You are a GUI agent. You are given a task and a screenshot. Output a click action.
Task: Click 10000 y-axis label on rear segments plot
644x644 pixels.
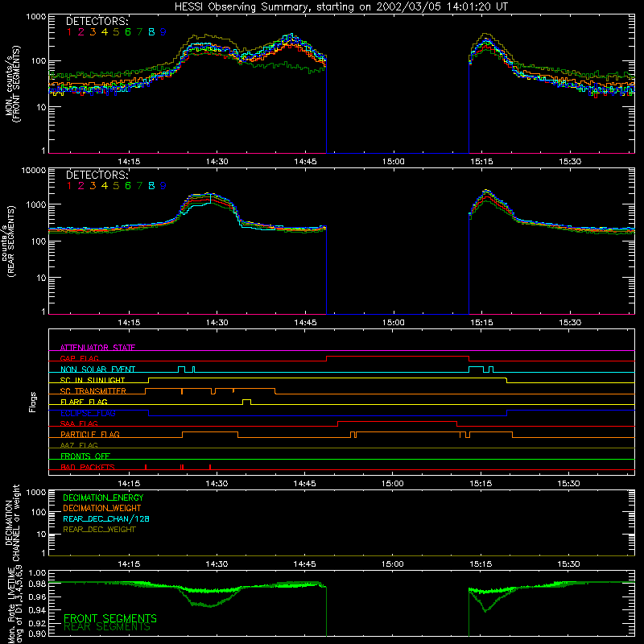click(x=34, y=171)
